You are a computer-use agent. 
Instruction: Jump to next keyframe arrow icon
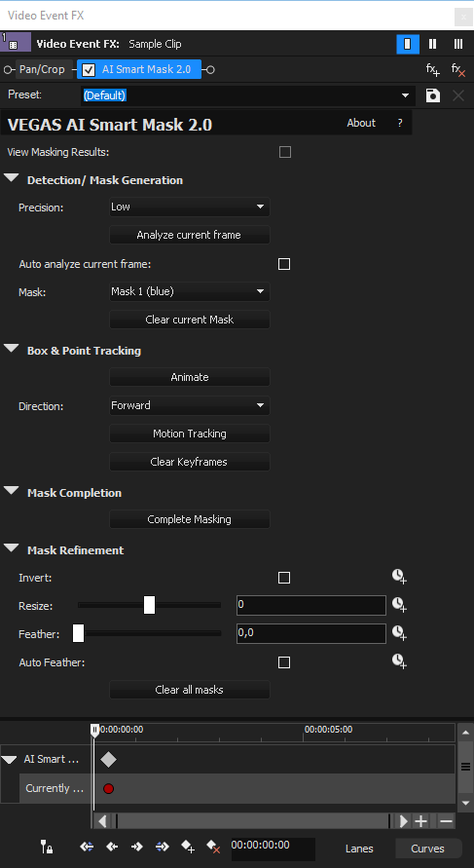click(x=137, y=846)
